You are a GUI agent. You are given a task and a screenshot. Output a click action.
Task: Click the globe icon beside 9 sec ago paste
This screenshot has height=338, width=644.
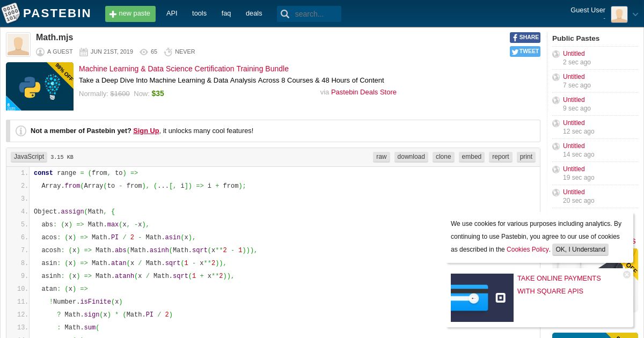point(556,100)
